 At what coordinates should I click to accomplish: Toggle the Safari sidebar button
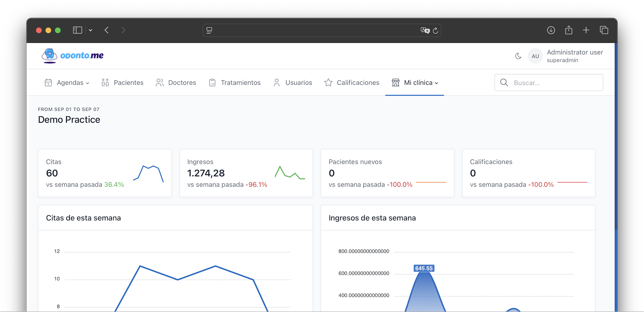[x=78, y=30]
